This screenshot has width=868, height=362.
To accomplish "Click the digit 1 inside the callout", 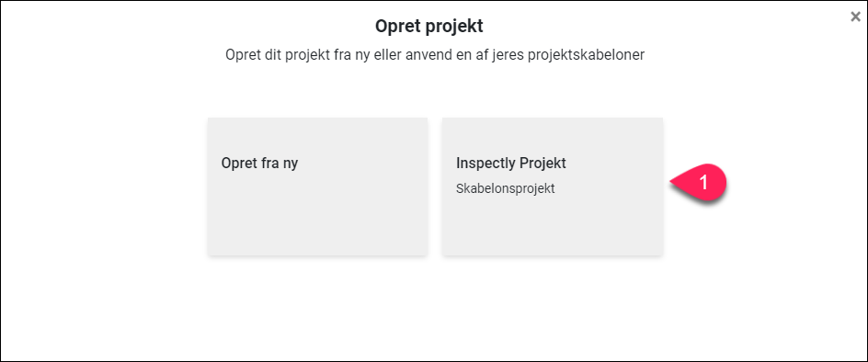I will [703, 183].
